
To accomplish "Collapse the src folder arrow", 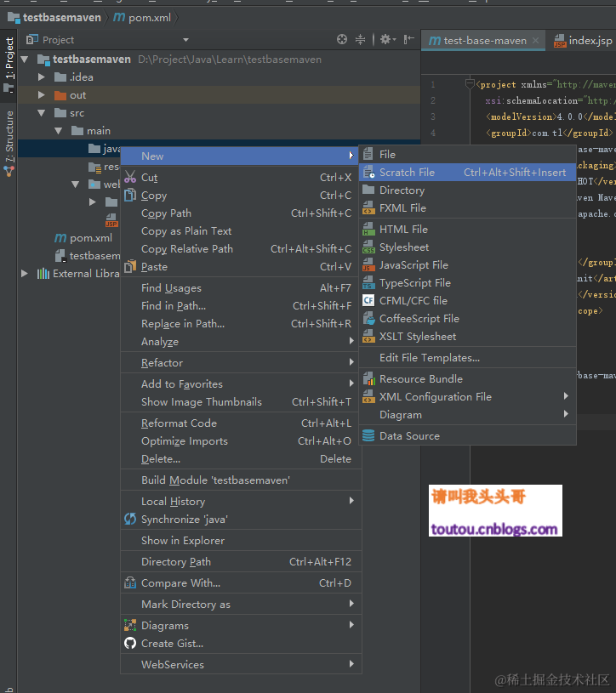I will (42, 113).
